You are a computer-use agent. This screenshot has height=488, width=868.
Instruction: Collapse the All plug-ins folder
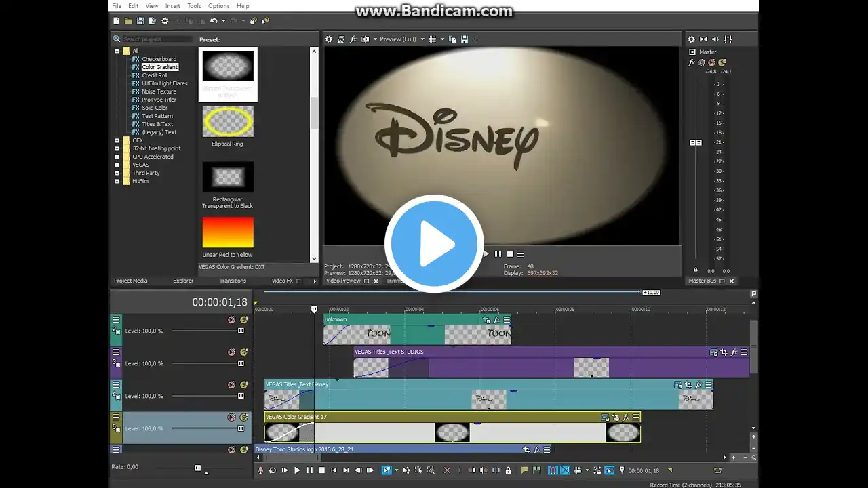click(117, 51)
